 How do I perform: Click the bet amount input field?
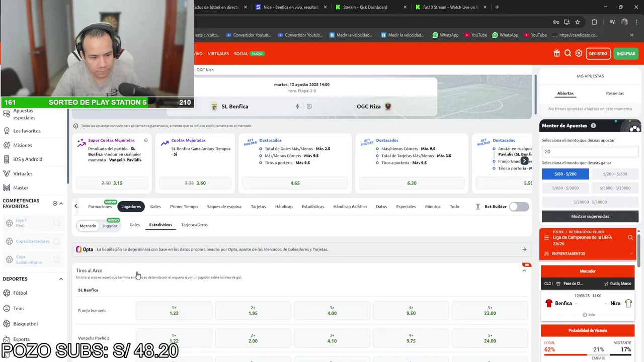590,151
